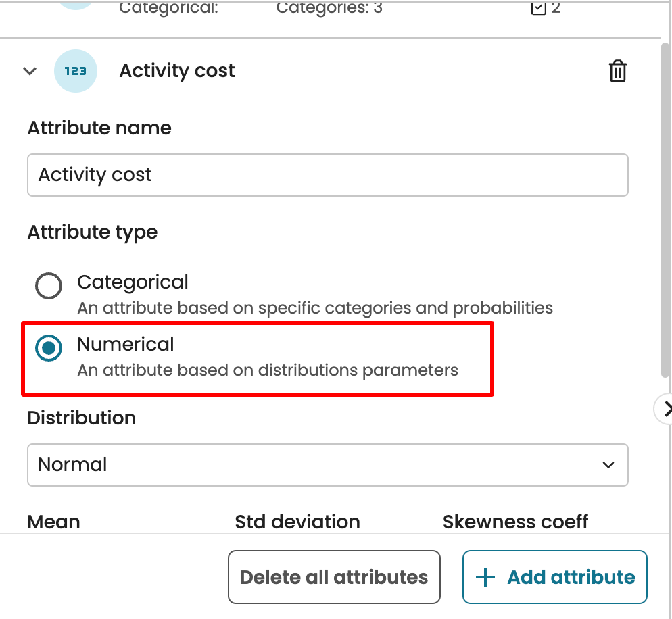Click the 123 numeric type icon
The width and height of the screenshot is (672, 619).
pyautogui.click(x=75, y=71)
